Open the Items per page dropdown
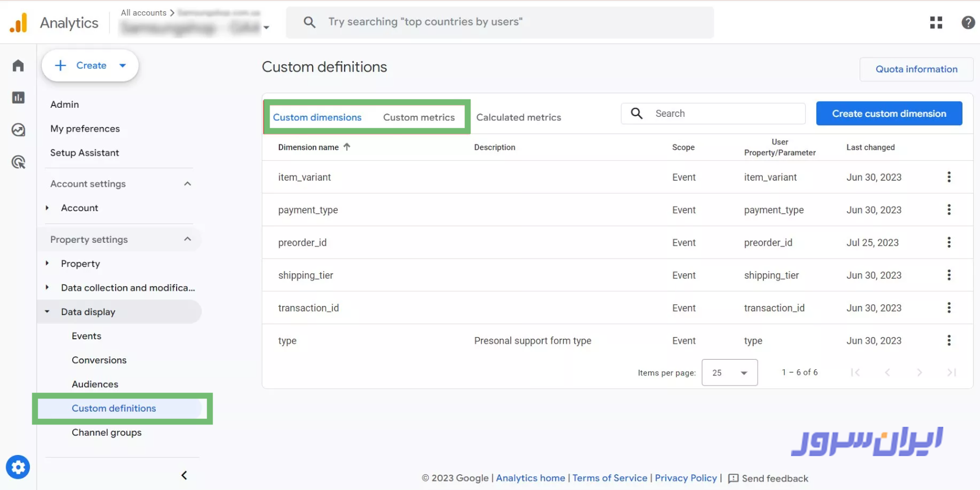Viewport: 980px width, 490px height. pos(729,373)
